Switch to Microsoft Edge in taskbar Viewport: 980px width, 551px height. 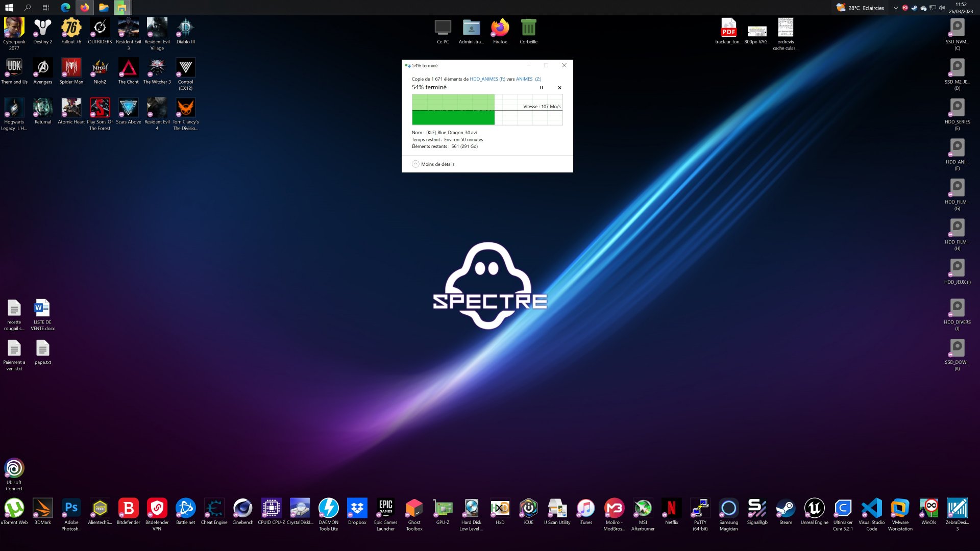(x=65, y=8)
